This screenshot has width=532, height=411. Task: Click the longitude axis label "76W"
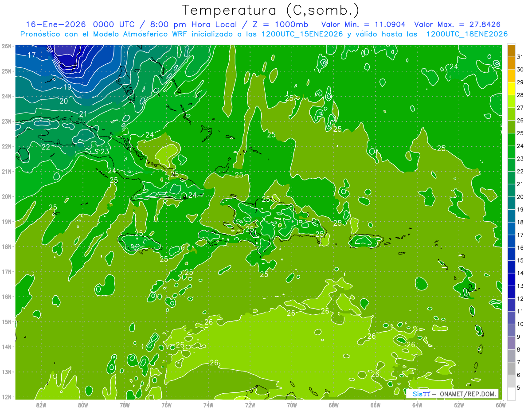[166, 405]
